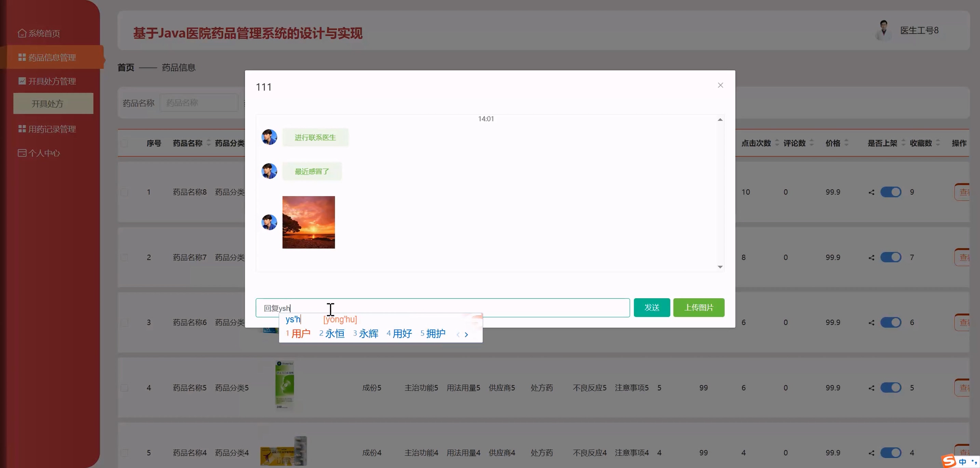This screenshot has width=980, height=468.
Task: Click the share icon in row 4
Action: 871,388
